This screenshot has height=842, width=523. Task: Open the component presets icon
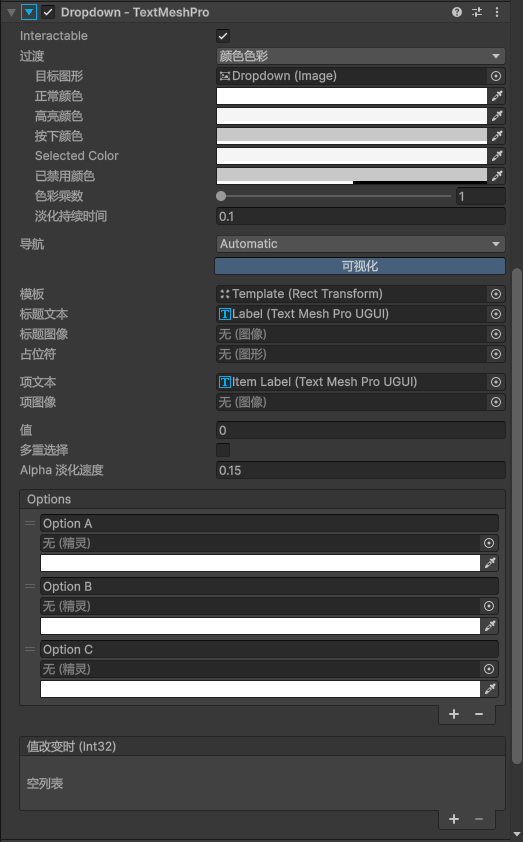pos(477,12)
